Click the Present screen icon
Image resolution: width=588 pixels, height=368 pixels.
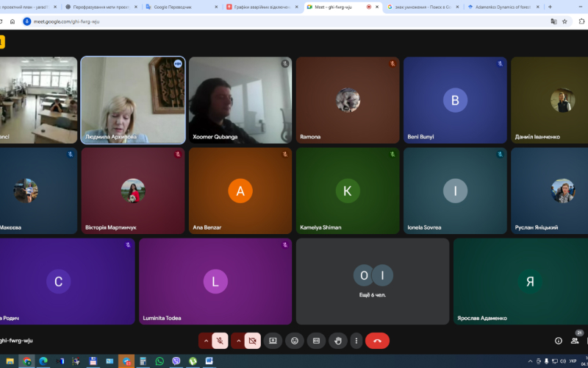click(273, 341)
